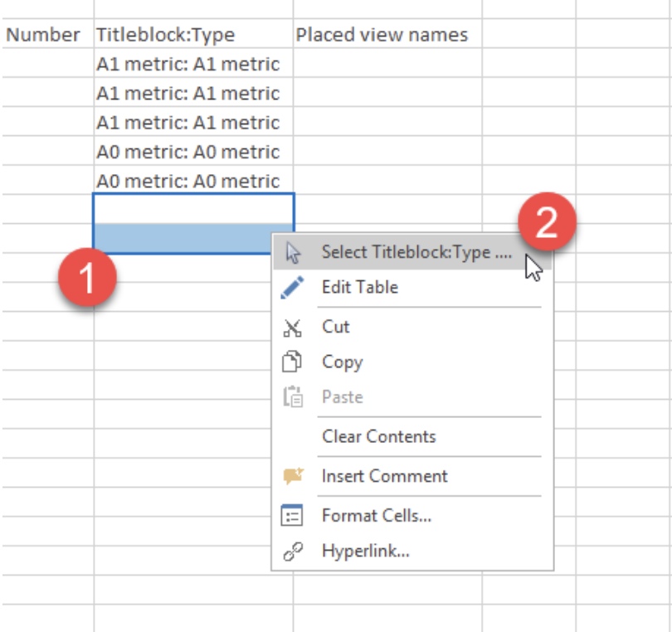672x632 pixels.
Task: Select the Titleblock:Type header cell
Action: pyautogui.click(x=193, y=33)
